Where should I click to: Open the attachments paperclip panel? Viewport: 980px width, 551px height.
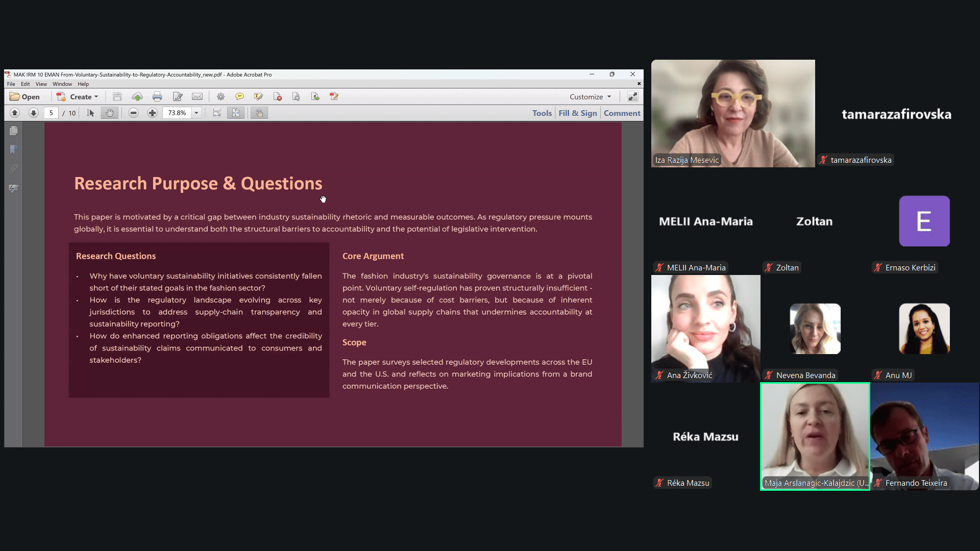click(13, 169)
